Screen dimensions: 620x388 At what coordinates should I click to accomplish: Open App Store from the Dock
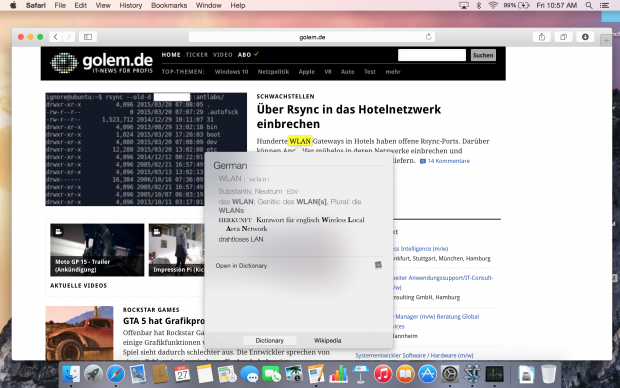coord(427,374)
